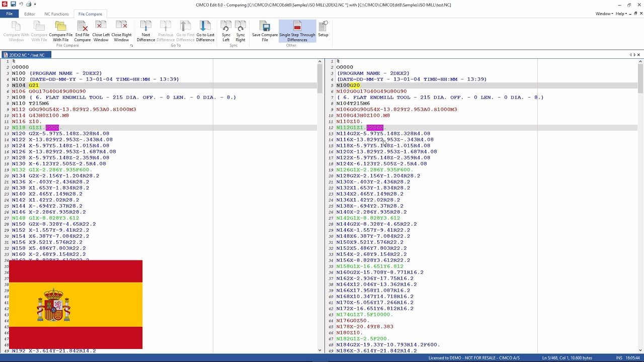Image resolution: width=644 pixels, height=362 pixels.
Task: Click End File Compare button
Action: click(83, 32)
